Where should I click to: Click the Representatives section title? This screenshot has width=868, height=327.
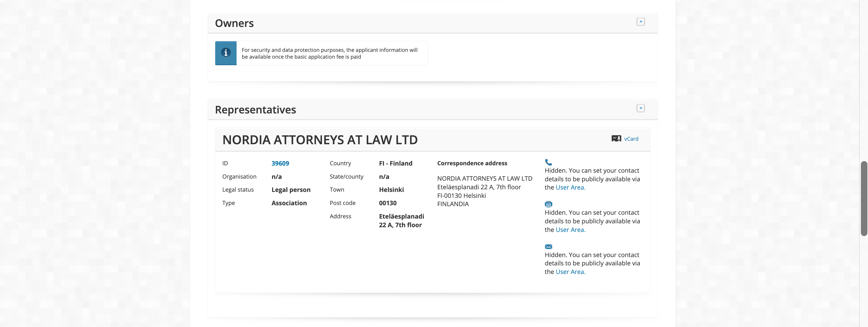pyautogui.click(x=255, y=110)
